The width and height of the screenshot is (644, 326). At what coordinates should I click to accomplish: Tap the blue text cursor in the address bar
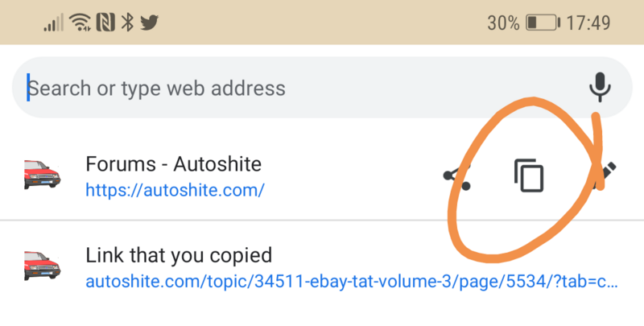[x=28, y=88]
